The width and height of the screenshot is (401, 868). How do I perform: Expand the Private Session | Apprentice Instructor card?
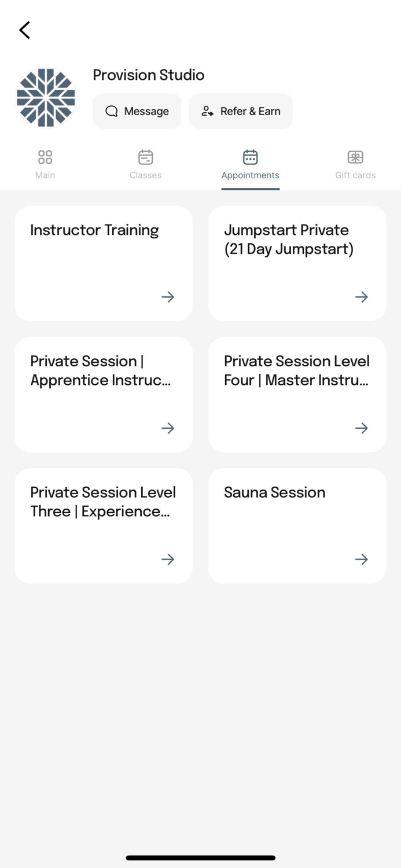[167, 428]
